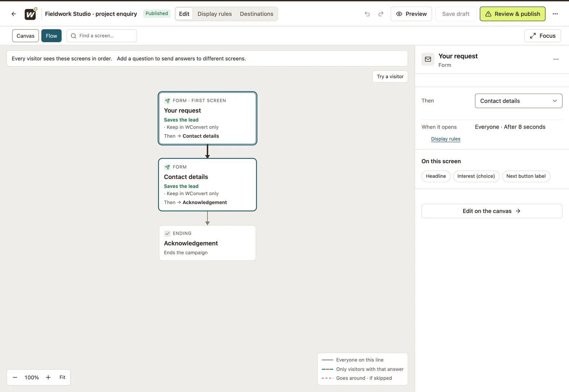
Task: Zoom in with the plus icon
Action: coord(48,377)
